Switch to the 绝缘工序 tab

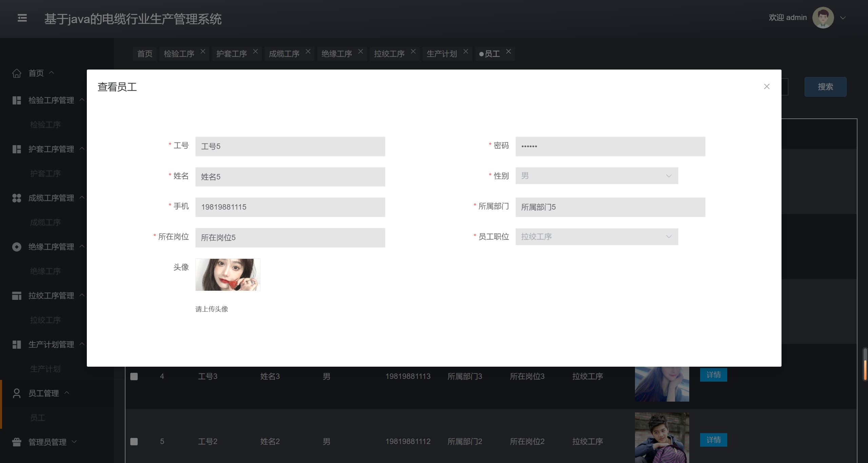coord(337,54)
